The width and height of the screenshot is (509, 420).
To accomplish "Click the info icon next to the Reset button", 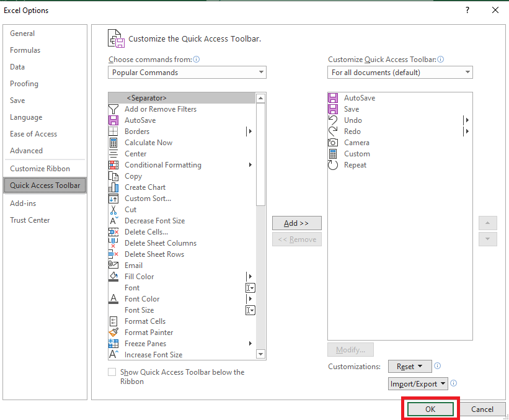I will (x=438, y=366).
